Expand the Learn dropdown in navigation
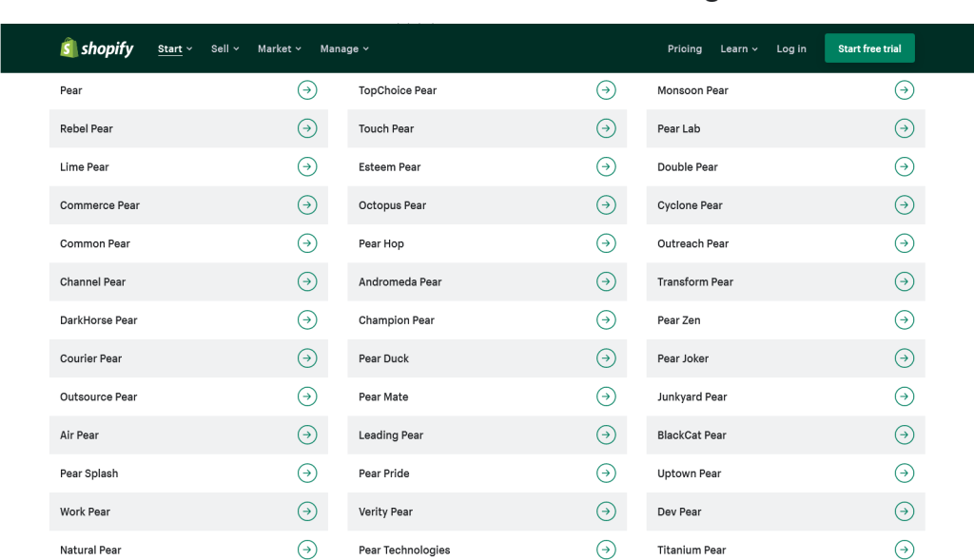 pyautogui.click(x=738, y=48)
